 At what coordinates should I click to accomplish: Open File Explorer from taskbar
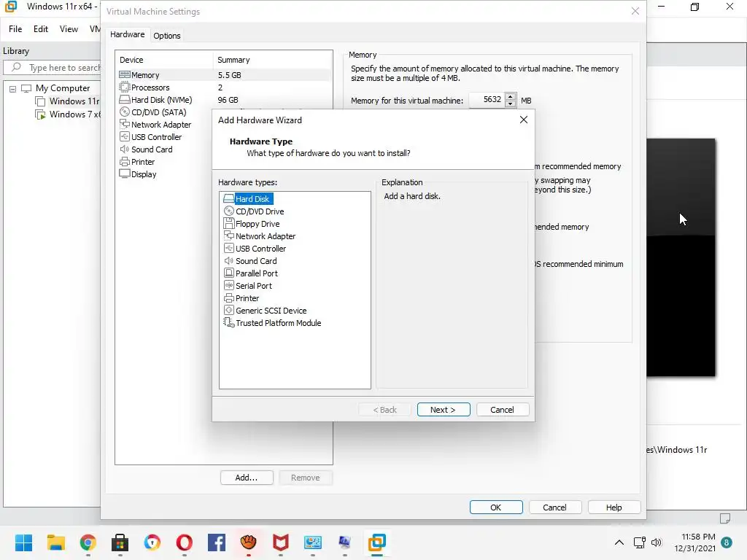pos(55,542)
